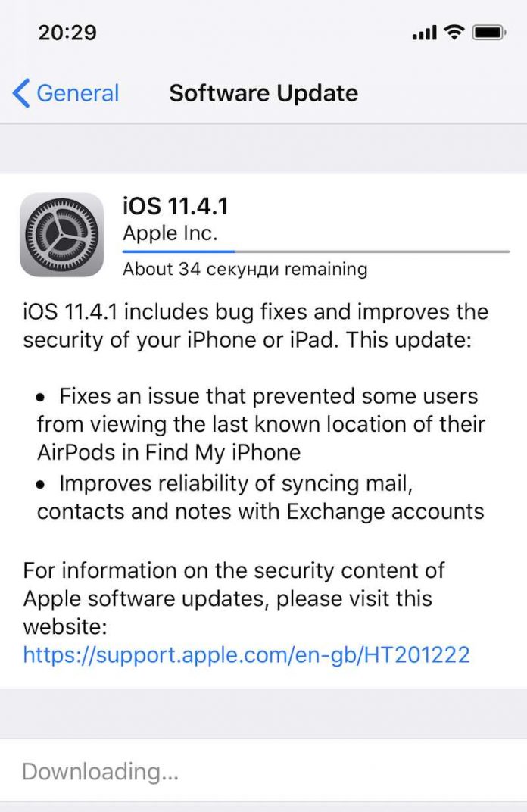Tap the 20:29 clock in status bar

pyautogui.click(x=67, y=33)
